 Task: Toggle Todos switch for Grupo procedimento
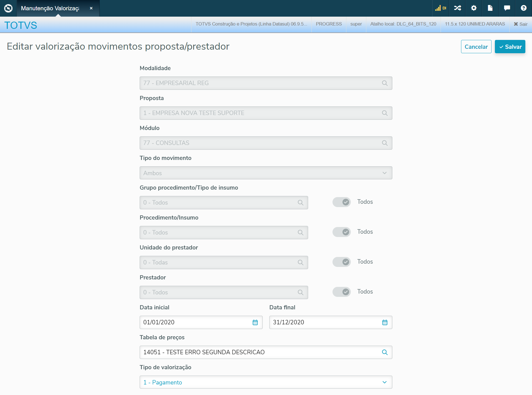tap(342, 202)
